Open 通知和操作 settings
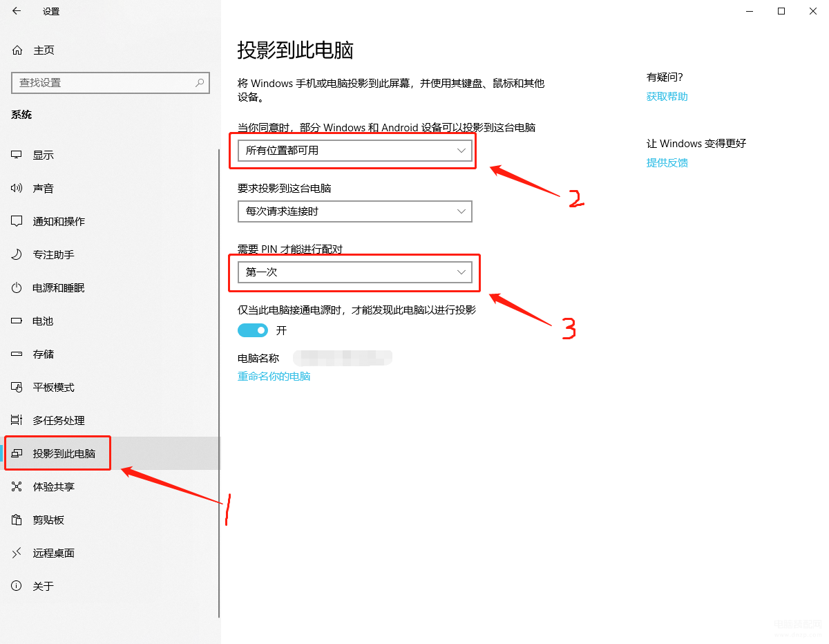 point(111,221)
